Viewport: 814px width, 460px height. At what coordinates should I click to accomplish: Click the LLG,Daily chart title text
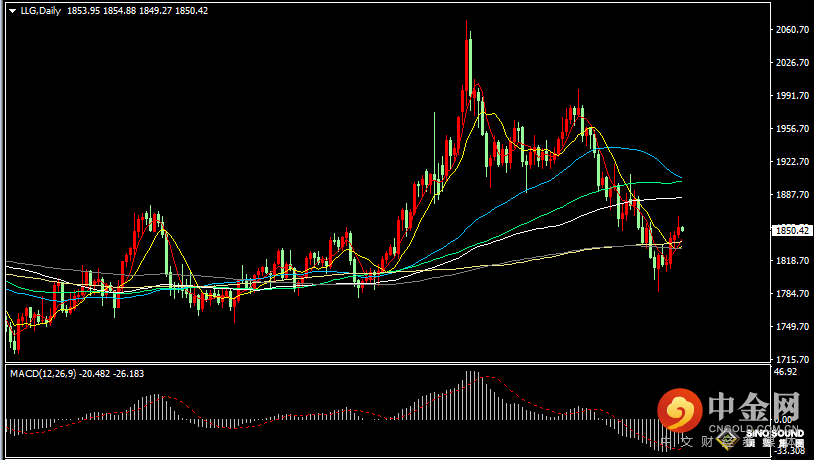coord(40,10)
